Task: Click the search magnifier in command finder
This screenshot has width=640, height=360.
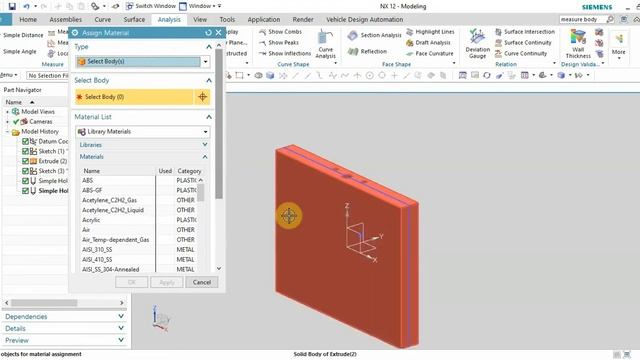Action: (x=610, y=20)
